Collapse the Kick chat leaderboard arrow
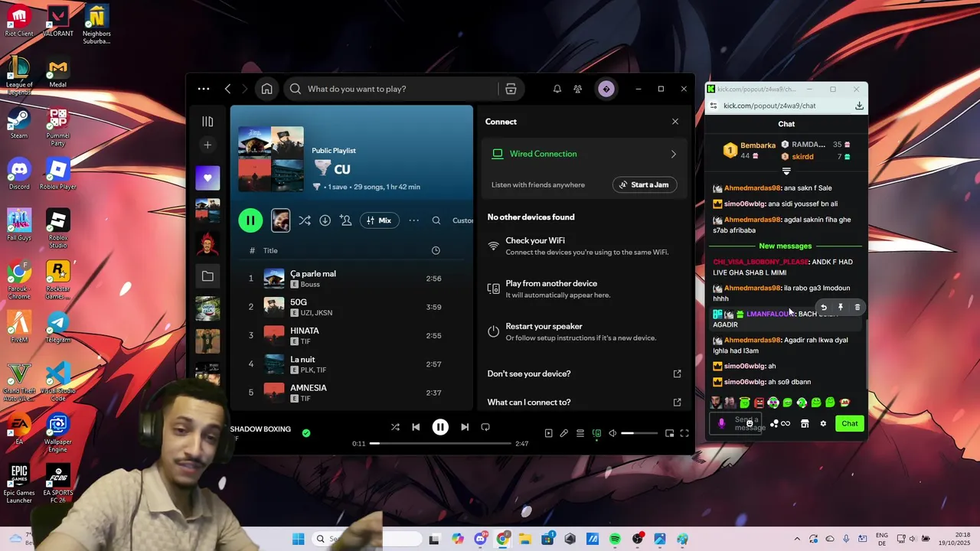Viewport: 980px width, 551px height. [786, 171]
